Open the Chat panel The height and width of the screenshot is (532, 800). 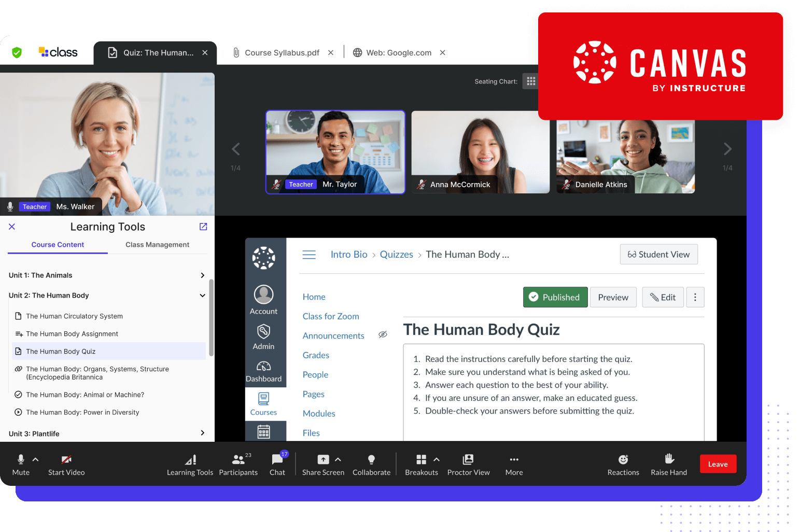[x=277, y=465]
